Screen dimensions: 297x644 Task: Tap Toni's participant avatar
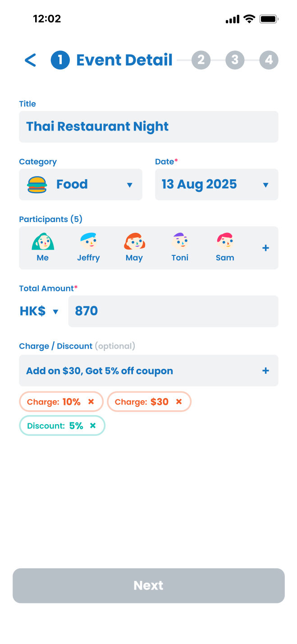[180, 242]
